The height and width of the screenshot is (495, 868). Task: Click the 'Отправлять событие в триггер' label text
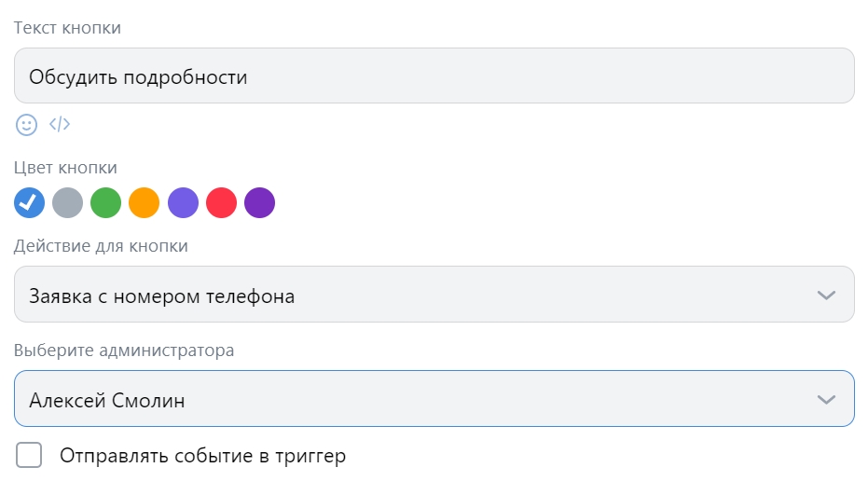pos(202,456)
